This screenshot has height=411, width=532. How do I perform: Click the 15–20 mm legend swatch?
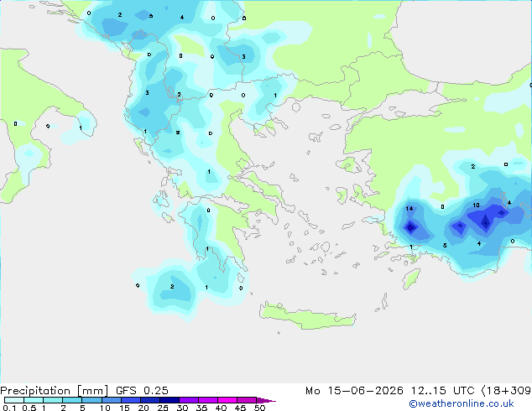click(x=130, y=400)
